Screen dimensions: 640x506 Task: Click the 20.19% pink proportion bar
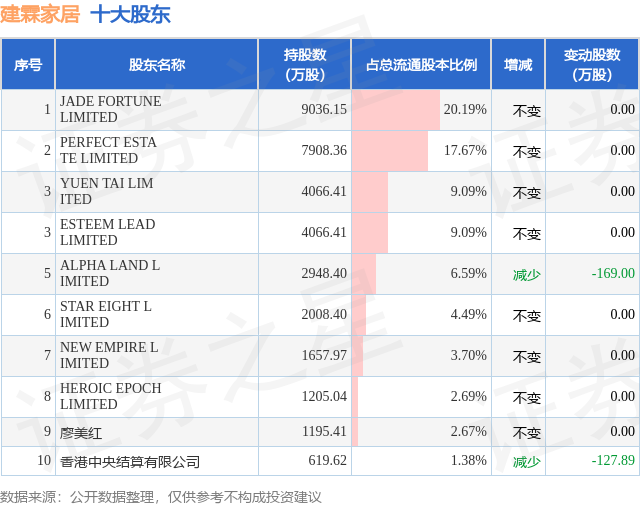[x=396, y=110]
